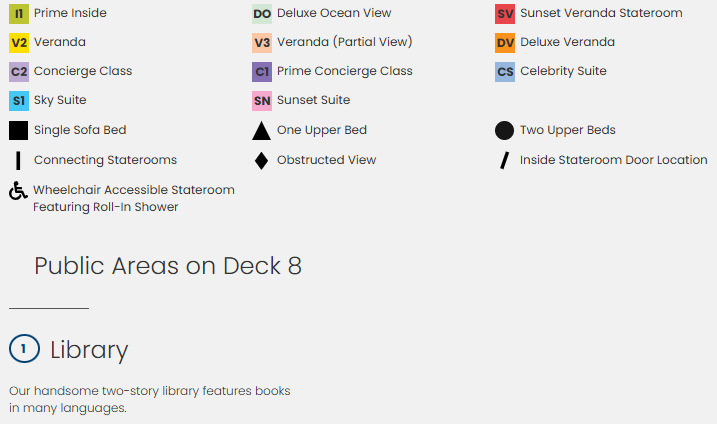The height and width of the screenshot is (424, 717).
Task: Click the Obstructed View diamond icon
Action: pos(261,161)
